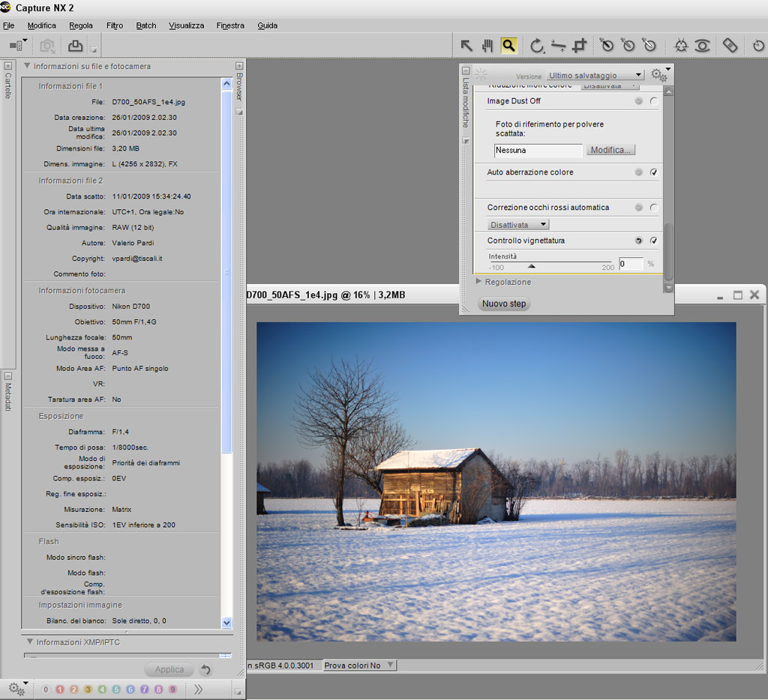
Task: Collapse Informazioni XMP/IPTC section
Action: click(x=30, y=642)
